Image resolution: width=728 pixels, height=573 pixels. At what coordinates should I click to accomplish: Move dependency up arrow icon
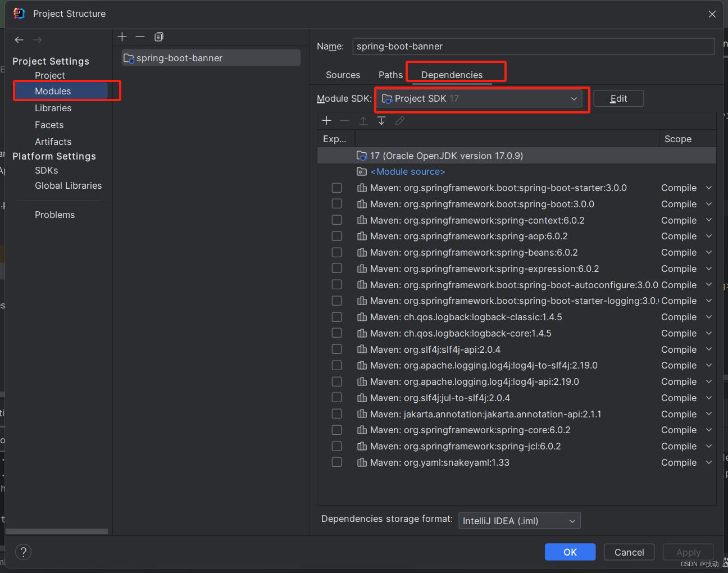coord(363,121)
